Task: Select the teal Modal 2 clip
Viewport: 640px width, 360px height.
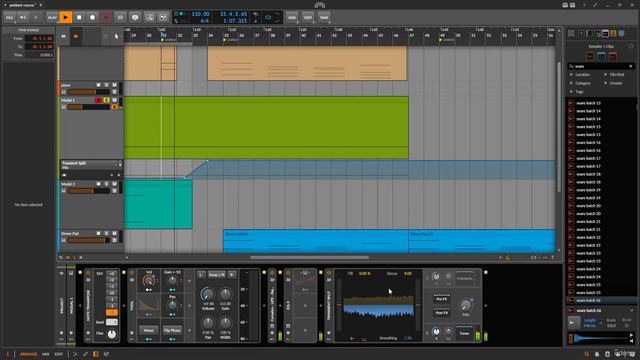Action: point(158,204)
